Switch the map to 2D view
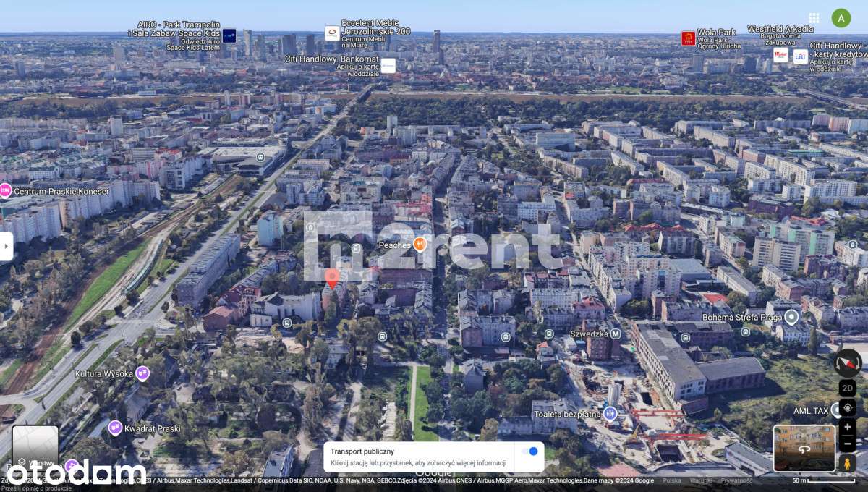 (x=848, y=389)
